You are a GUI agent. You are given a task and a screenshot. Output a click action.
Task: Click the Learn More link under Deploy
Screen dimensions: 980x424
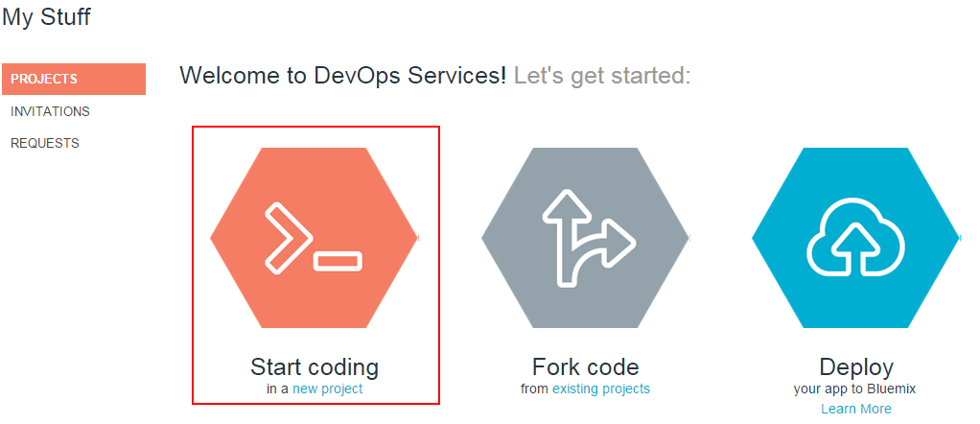coord(855,409)
